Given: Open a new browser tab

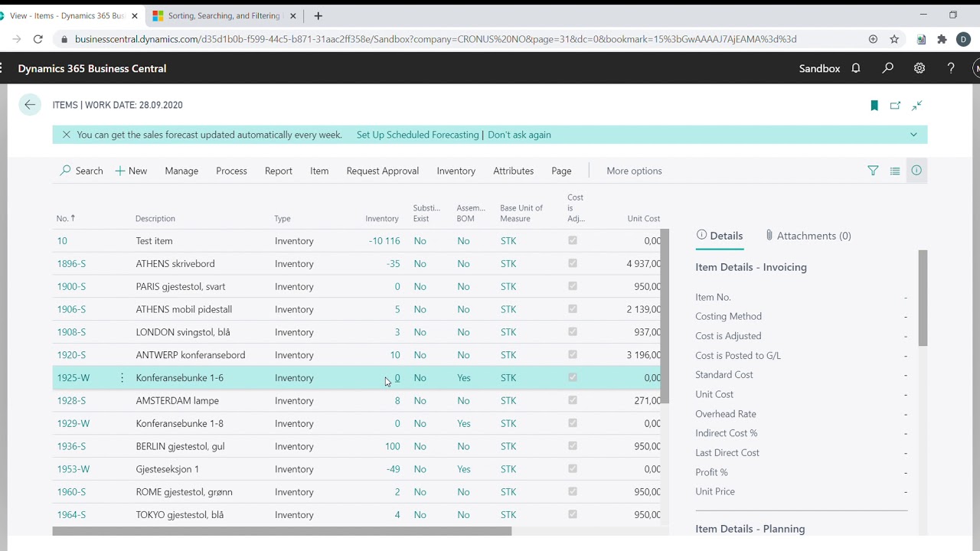Looking at the screenshot, I should point(318,15).
